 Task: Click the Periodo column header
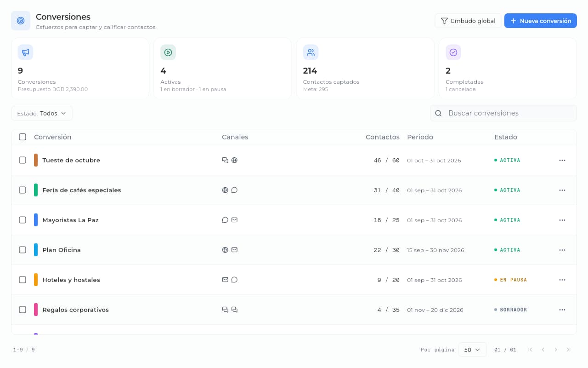420,137
